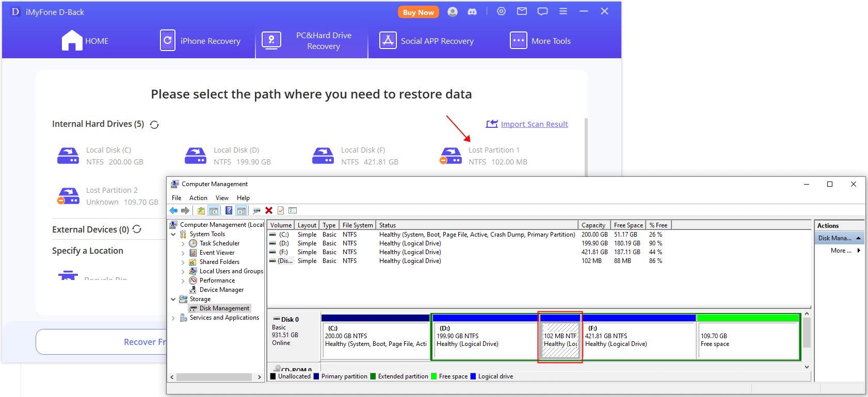Open the More actions submenu arrow
Screen dimensions: 868x397
pyautogui.click(x=859, y=251)
